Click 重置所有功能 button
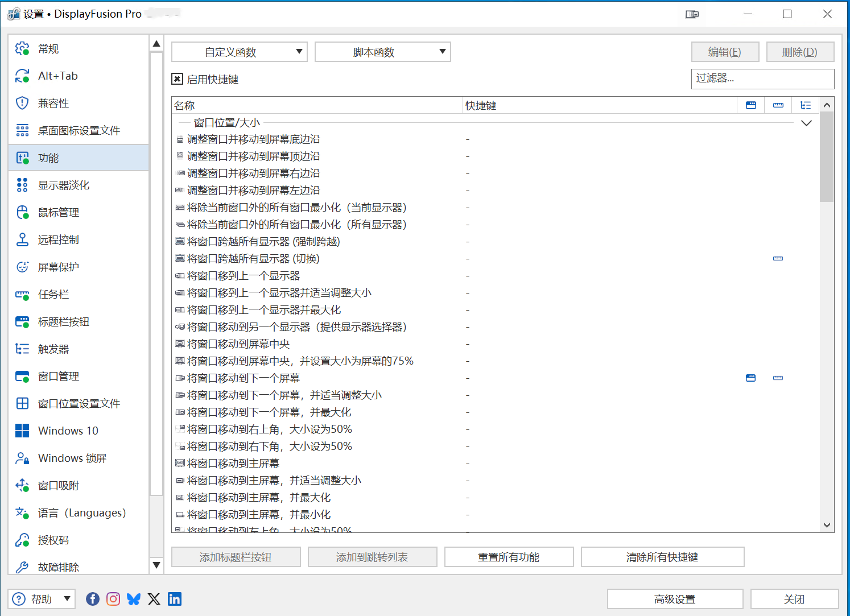The image size is (850, 616). (x=509, y=557)
